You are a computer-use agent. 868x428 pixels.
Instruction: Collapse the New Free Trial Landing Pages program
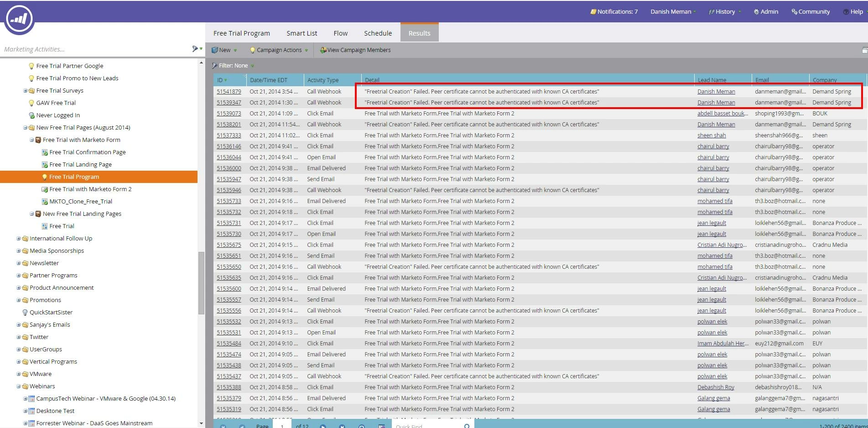click(32, 214)
